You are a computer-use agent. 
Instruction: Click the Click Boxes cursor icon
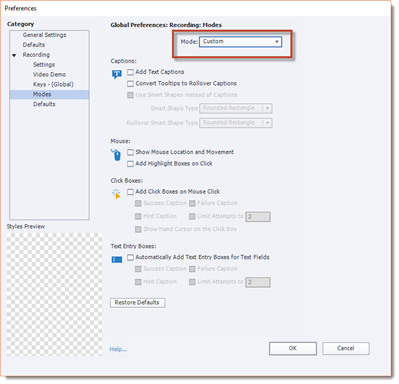[116, 194]
